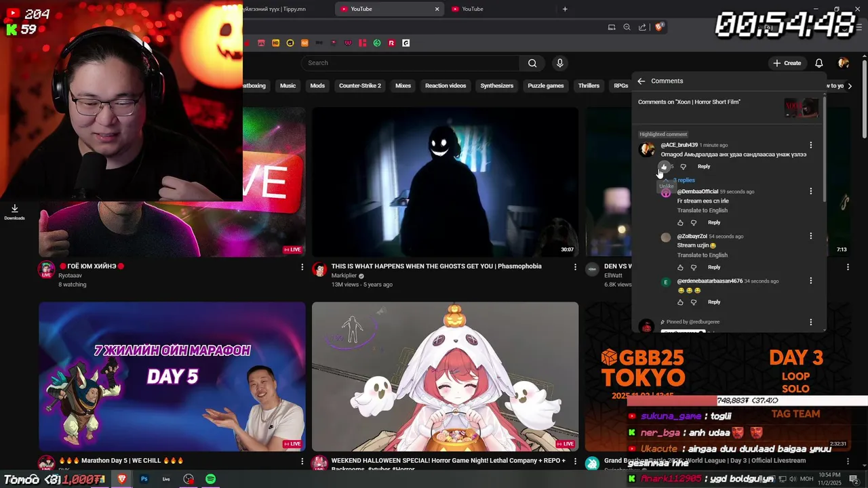The width and height of the screenshot is (868, 488).
Task: Reply to @erdenebaatarbaasan4676
Action: click(x=714, y=302)
